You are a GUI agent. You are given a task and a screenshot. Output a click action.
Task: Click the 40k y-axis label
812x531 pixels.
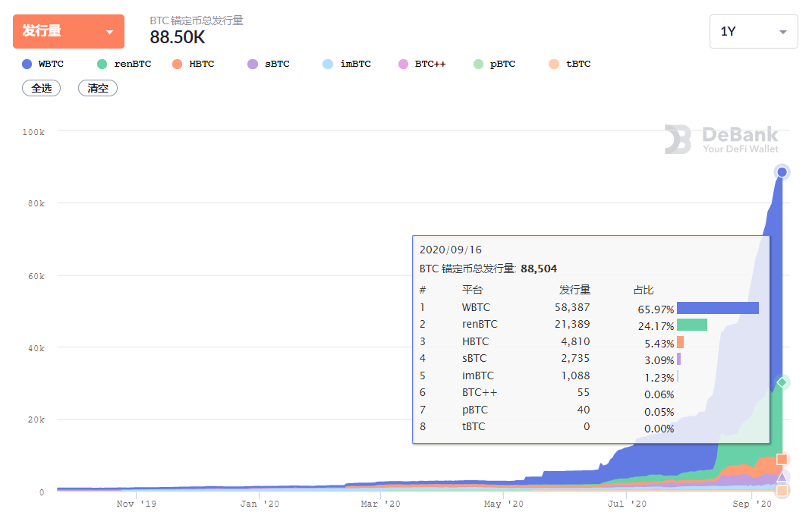point(36,348)
